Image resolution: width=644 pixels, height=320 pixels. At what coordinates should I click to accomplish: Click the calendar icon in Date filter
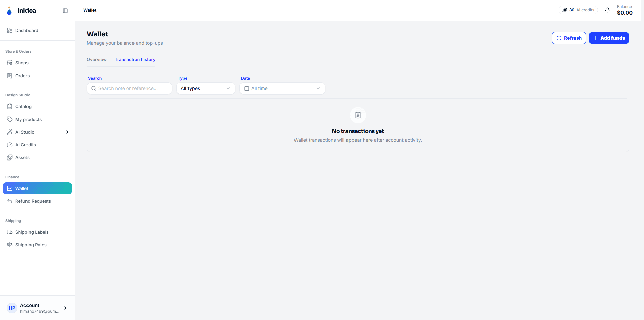pyautogui.click(x=247, y=88)
